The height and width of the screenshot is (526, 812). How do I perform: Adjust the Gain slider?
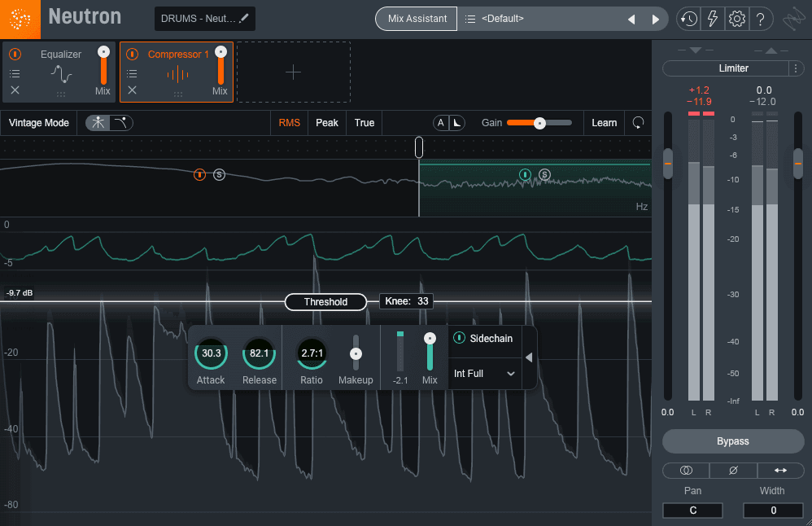coord(539,123)
